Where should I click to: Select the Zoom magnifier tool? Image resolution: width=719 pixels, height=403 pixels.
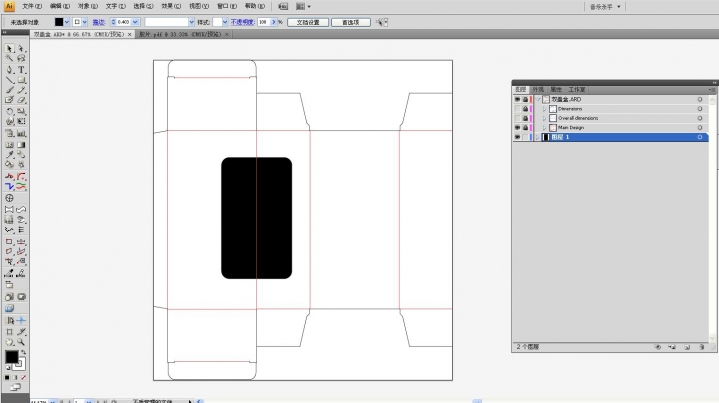tap(21, 342)
